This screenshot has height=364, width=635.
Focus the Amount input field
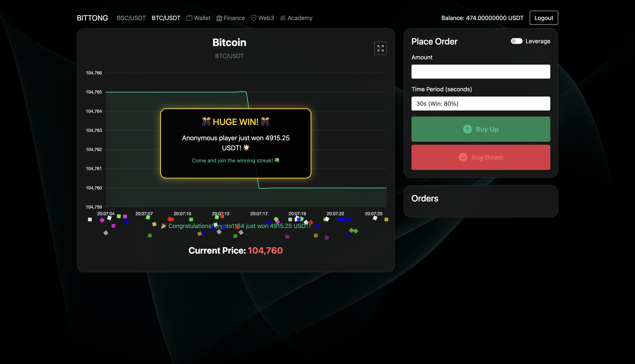480,72
